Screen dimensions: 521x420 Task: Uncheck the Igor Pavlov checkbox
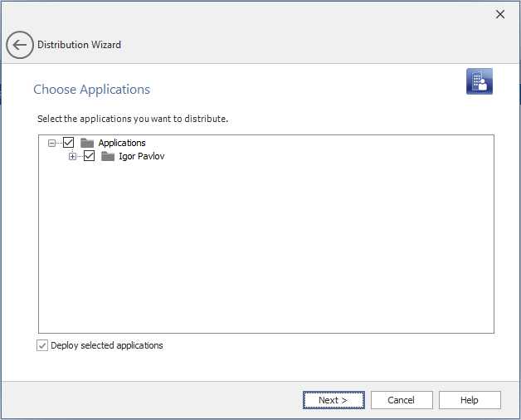(x=90, y=156)
